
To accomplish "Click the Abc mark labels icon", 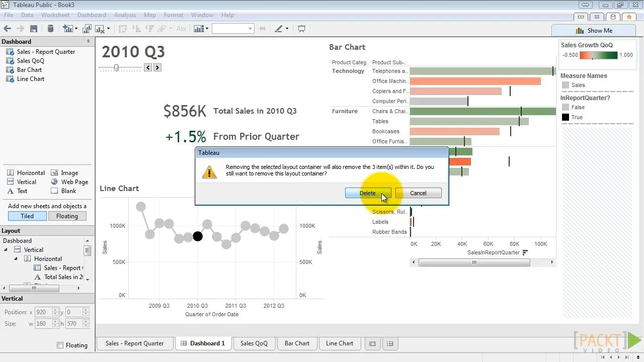I will point(182,29).
